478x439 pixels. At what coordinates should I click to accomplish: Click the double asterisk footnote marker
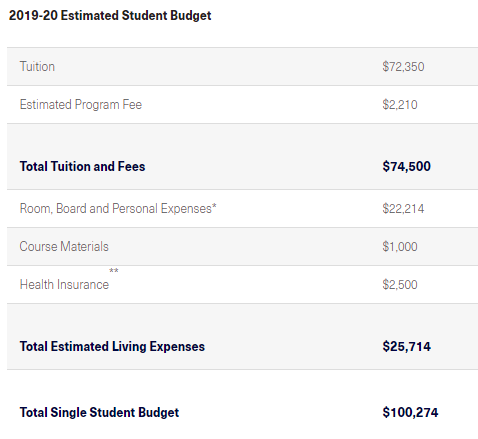114,270
